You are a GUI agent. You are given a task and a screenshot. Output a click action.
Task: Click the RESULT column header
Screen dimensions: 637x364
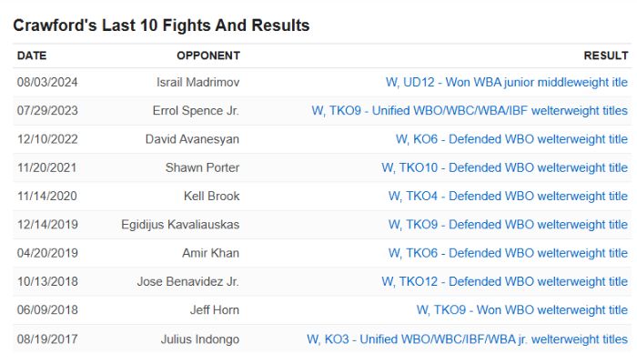(x=605, y=56)
